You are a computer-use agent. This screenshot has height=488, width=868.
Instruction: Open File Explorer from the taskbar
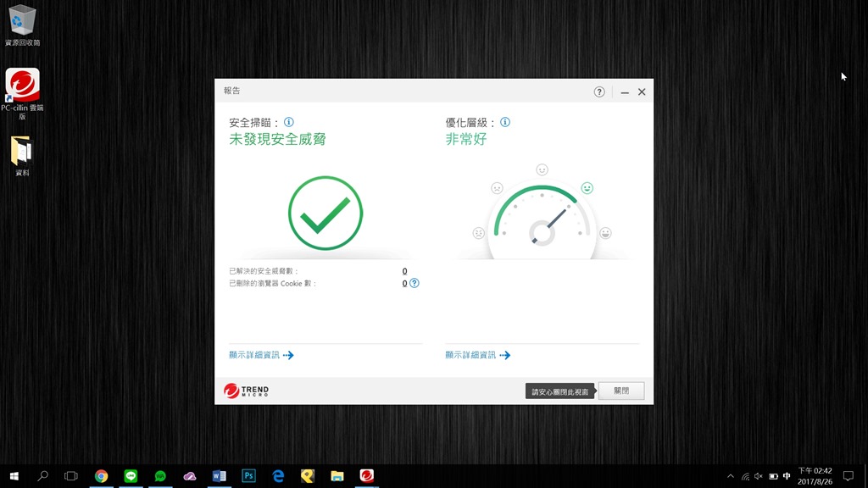tap(337, 476)
